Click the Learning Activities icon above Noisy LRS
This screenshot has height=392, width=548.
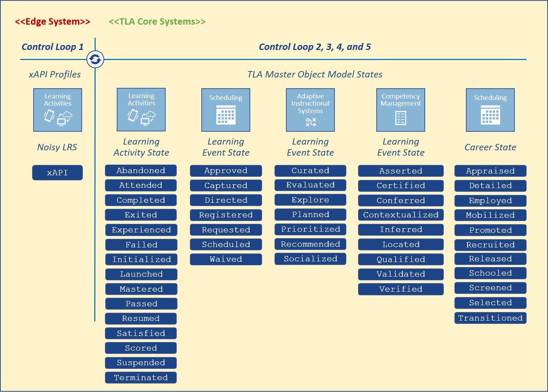tap(57, 110)
